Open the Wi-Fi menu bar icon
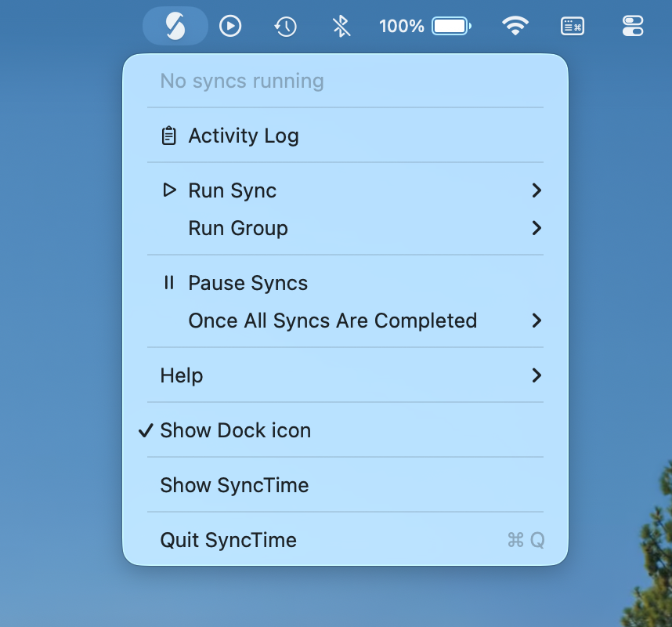This screenshot has height=627, width=672. point(515,27)
